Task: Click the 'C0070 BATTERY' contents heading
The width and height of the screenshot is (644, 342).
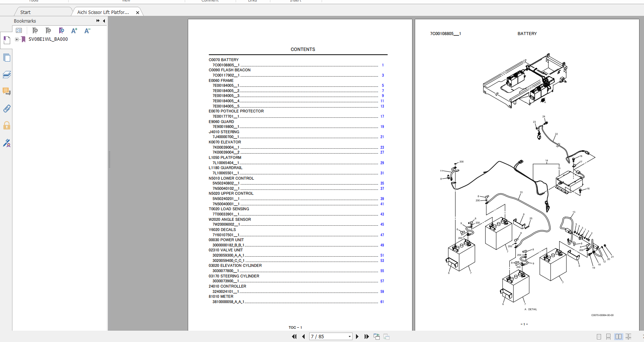Action: click(x=224, y=60)
